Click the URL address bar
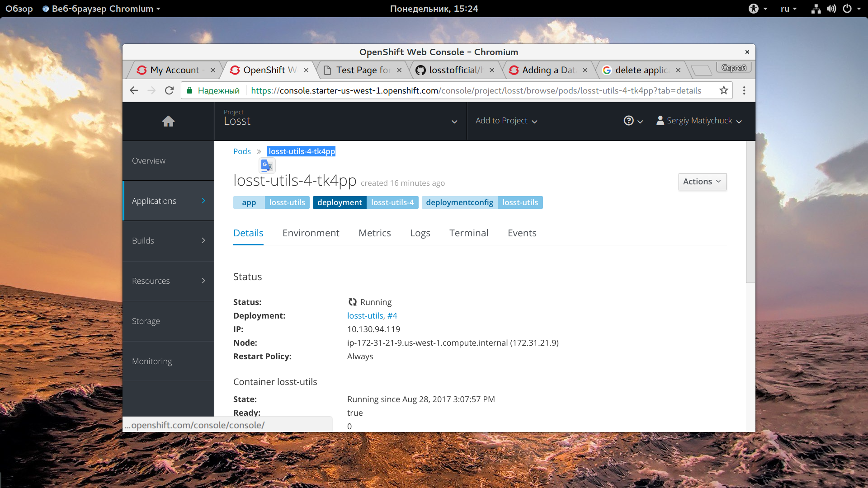 (475, 90)
